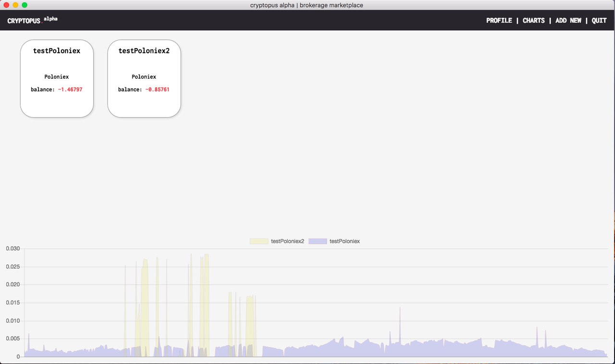Open the CHARTS page
Screen dimensions: 615x364
pos(533,21)
